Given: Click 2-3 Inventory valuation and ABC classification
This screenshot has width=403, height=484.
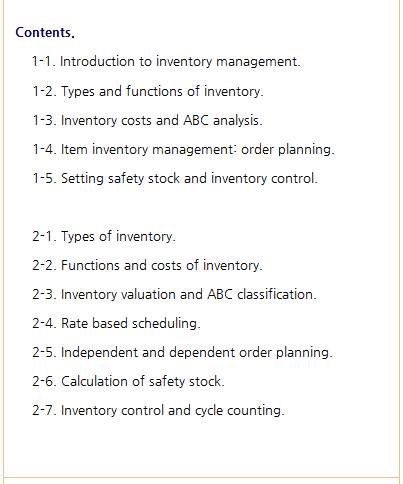Looking at the screenshot, I should point(174,295).
